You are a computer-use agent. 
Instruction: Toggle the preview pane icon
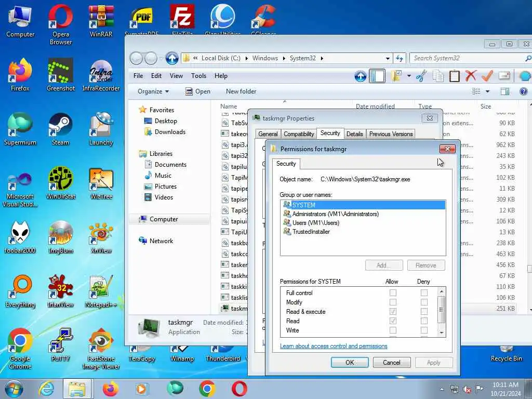tap(505, 91)
